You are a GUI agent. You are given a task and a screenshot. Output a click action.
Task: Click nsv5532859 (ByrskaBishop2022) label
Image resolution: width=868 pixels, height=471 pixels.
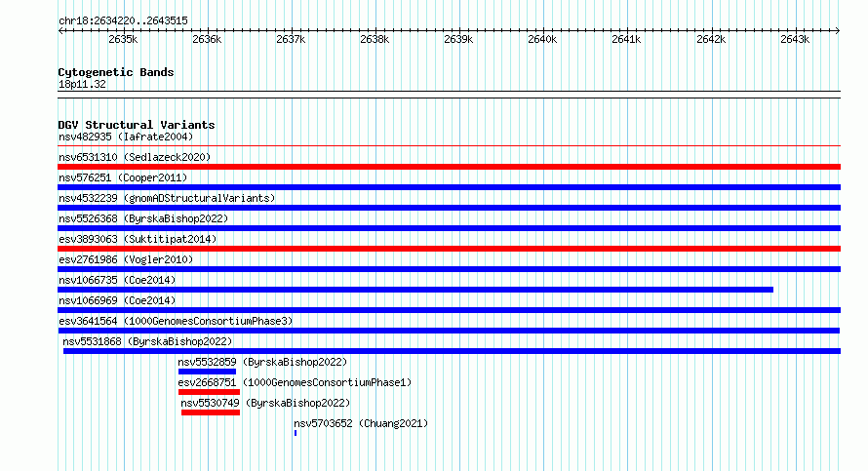coord(262,362)
